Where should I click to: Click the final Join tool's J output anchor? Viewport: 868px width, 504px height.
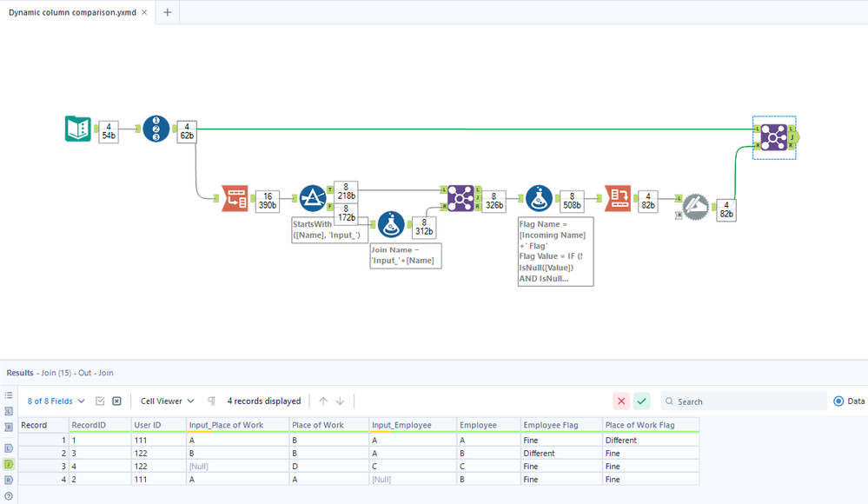click(793, 137)
